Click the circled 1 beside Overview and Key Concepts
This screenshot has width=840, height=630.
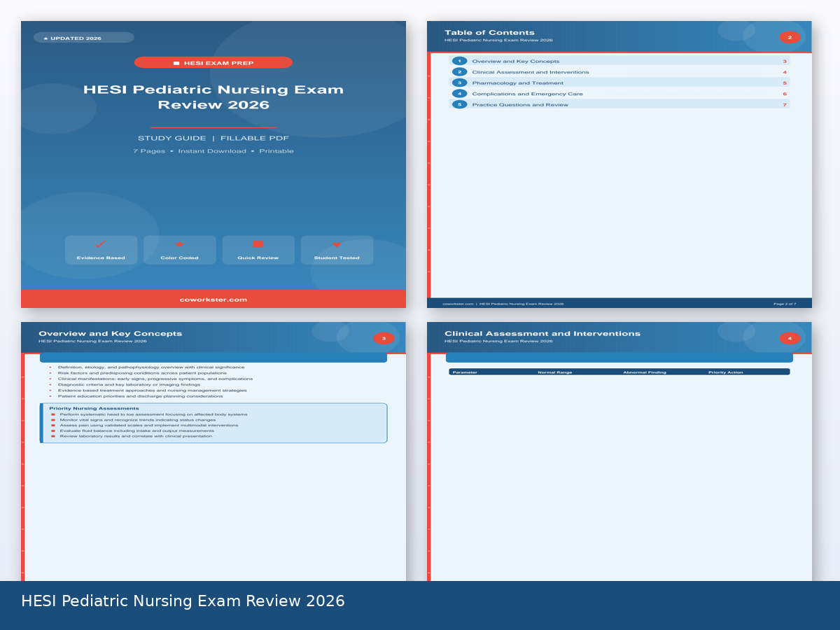coord(459,60)
